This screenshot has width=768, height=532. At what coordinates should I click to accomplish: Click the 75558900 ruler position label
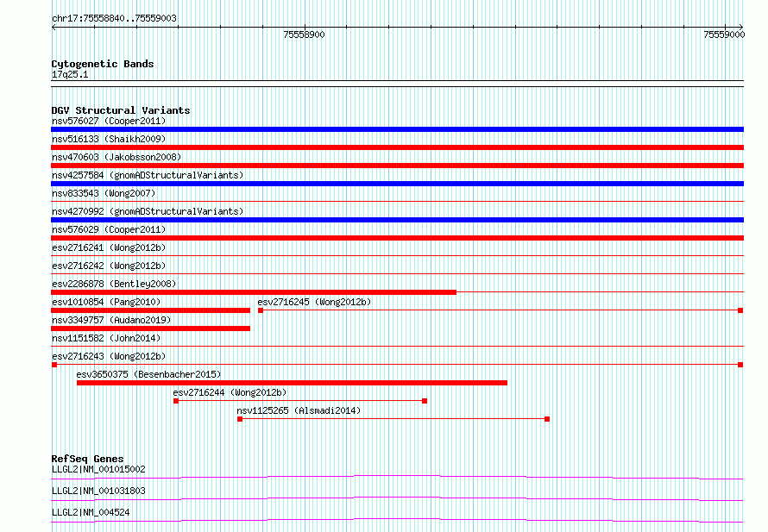click(x=304, y=34)
